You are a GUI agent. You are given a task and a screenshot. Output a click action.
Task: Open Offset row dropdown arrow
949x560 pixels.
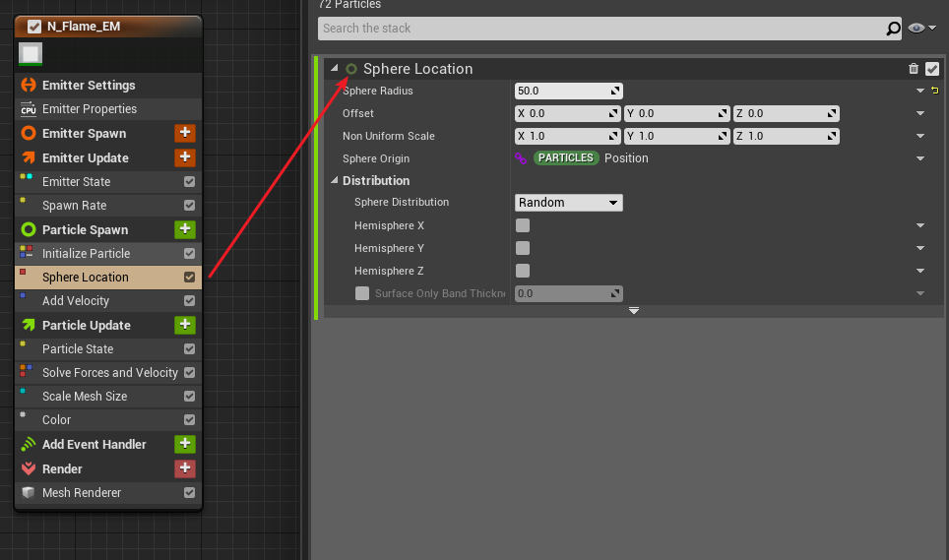920,113
